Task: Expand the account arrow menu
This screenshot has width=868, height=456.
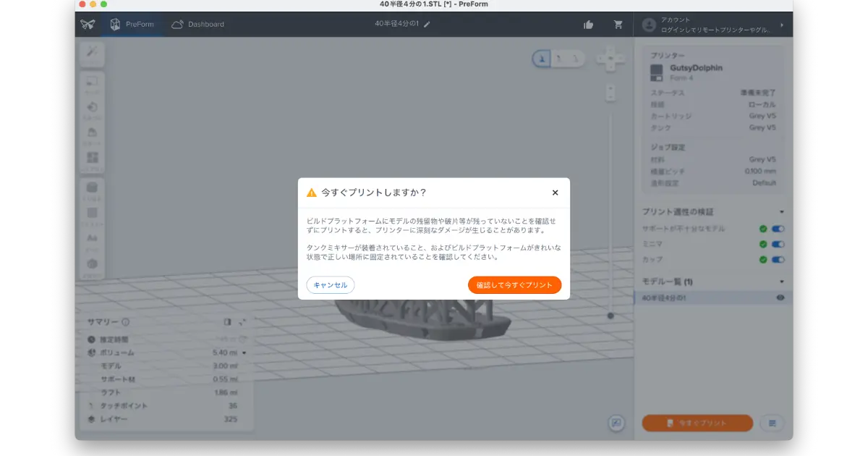Action: [782, 25]
